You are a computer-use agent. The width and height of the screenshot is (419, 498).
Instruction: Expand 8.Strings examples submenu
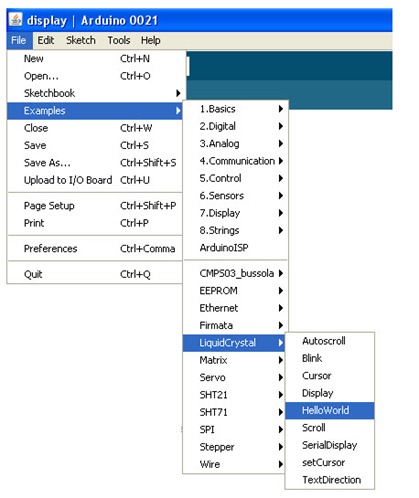tap(235, 230)
